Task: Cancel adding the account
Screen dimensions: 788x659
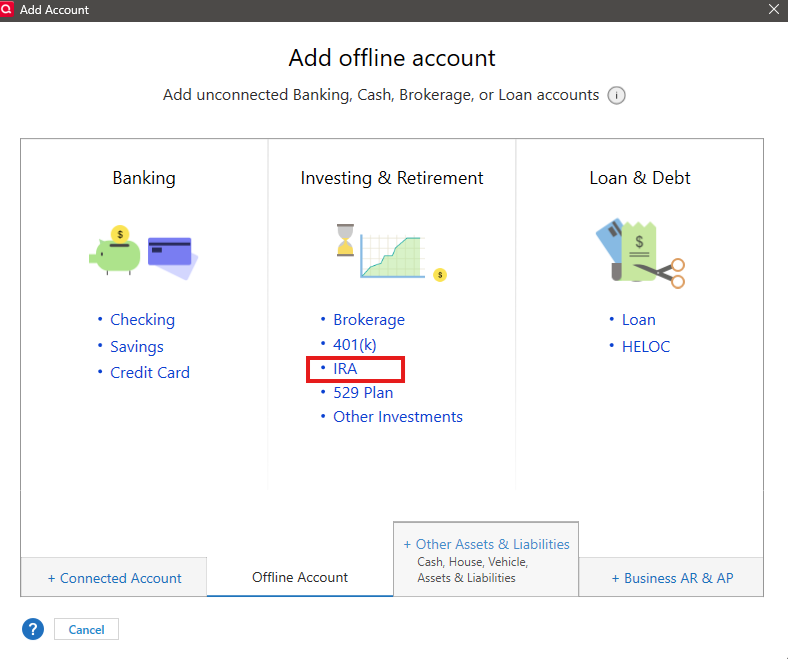Action: 86,629
